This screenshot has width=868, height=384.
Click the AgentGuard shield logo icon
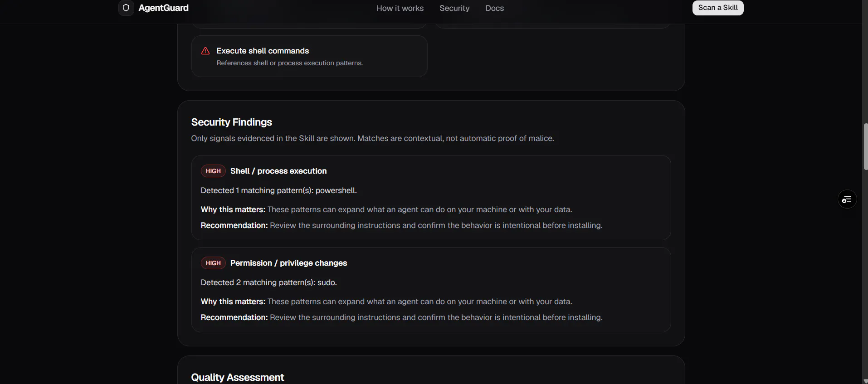click(x=126, y=8)
